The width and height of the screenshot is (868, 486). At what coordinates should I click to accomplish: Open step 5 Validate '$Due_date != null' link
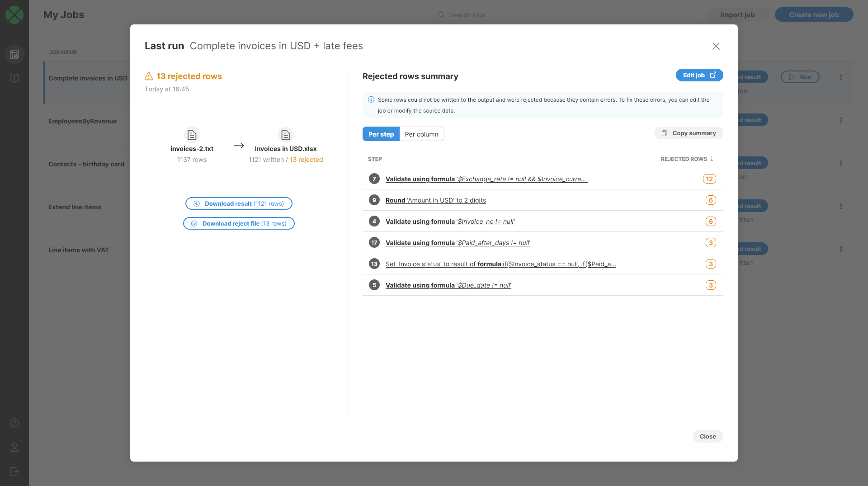click(448, 285)
